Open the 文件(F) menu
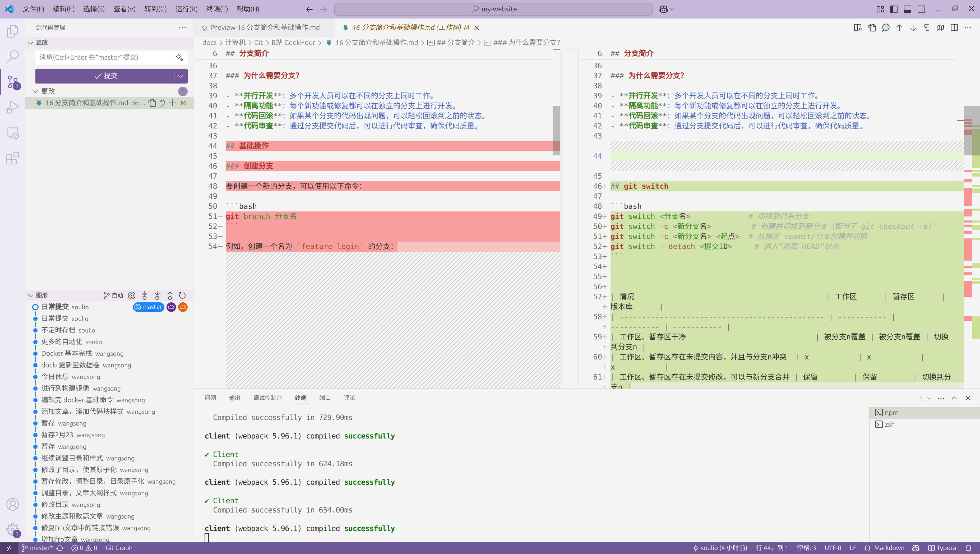This screenshot has height=554, width=980. tap(34, 9)
